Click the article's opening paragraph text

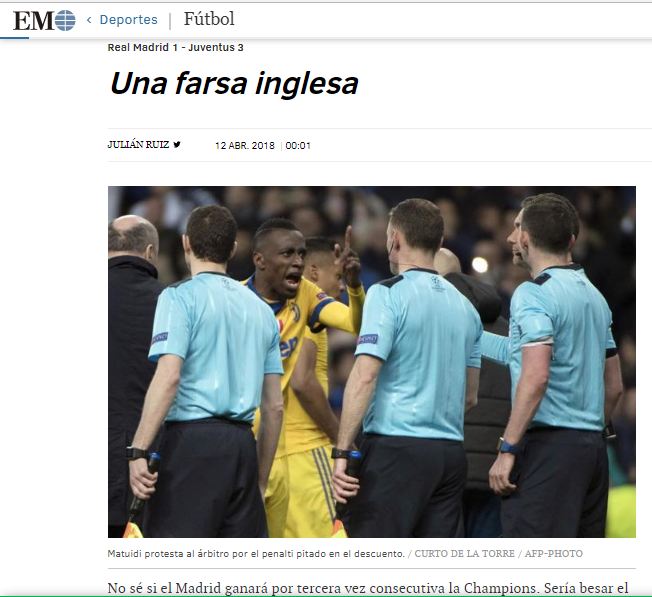point(368,588)
